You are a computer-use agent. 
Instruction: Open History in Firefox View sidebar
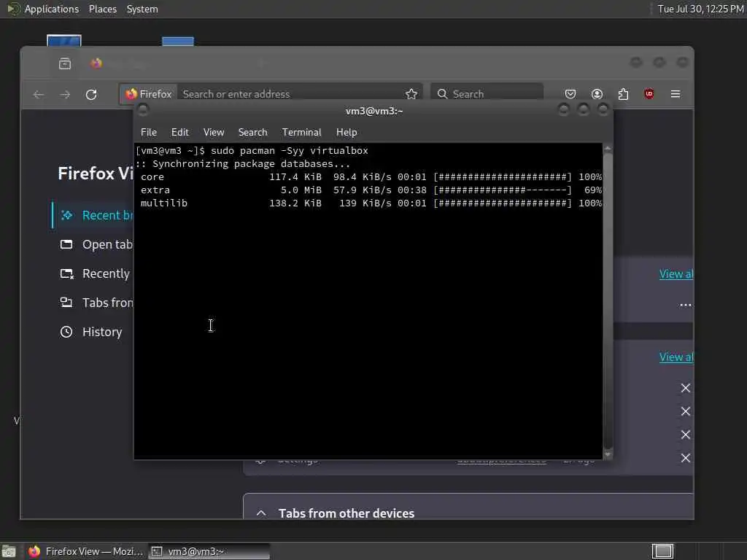[91, 332]
